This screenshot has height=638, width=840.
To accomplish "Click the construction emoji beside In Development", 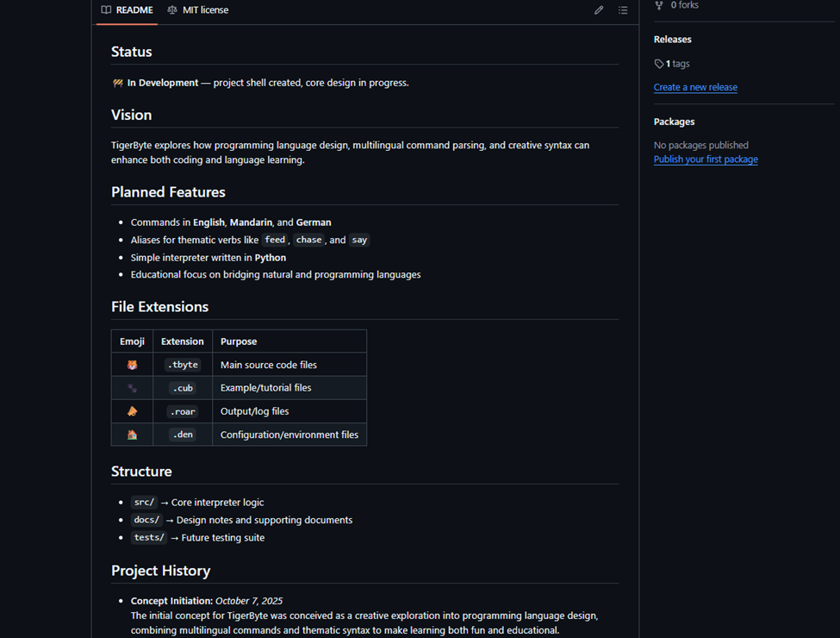I will pos(118,83).
